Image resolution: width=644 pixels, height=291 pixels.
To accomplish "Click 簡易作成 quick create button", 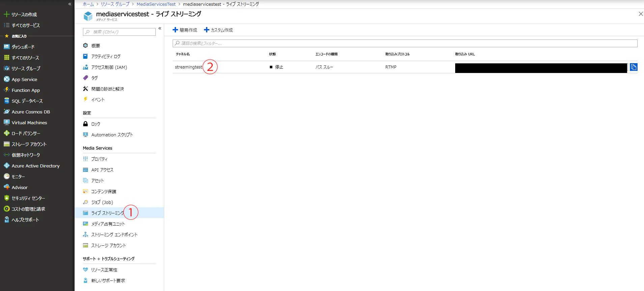I will 185,30.
